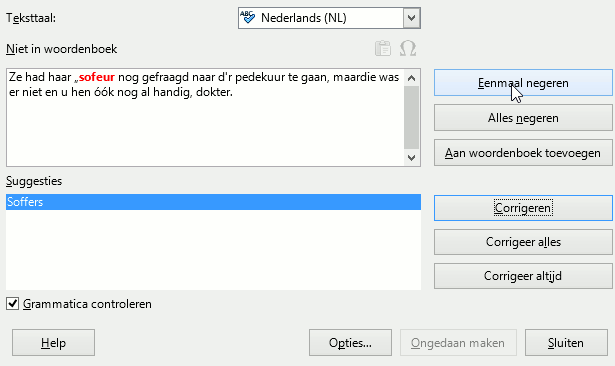Screen dimensions: 615x366
Task: Close the dialog with Sluiten
Action: pyautogui.click(x=566, y=343)
